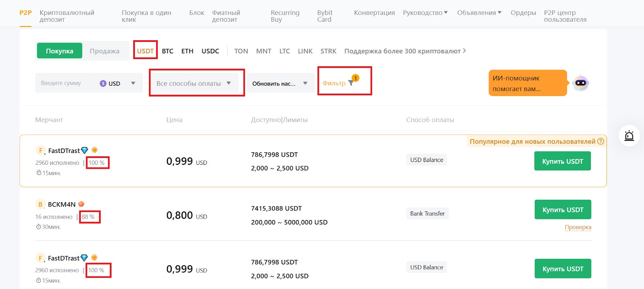The image size is (644, 289).
Task: Select ETH cryptocurrency
Action: tap(187, 51)
